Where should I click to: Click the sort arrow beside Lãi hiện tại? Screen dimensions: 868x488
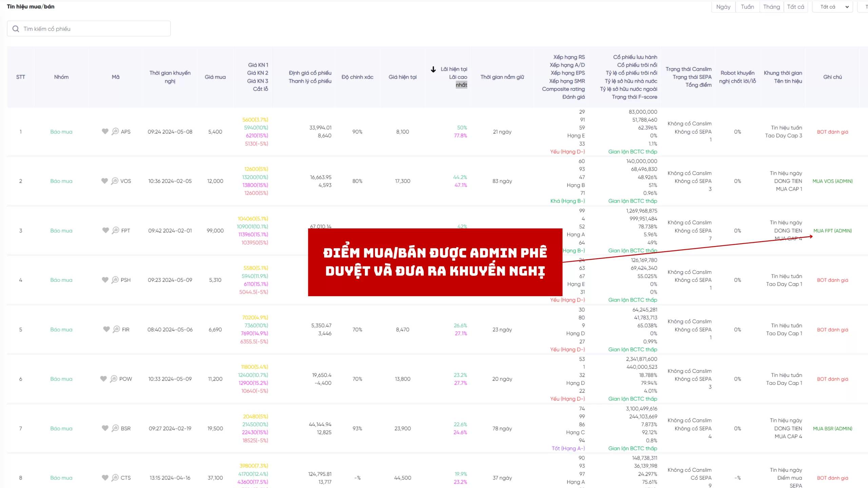[433, 69]
